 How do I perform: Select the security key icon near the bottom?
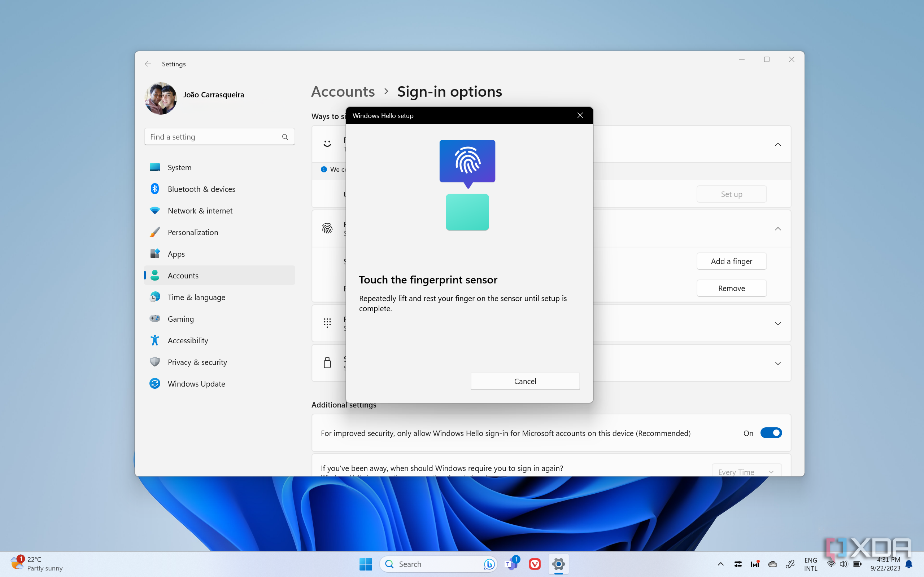coord(327,362)
